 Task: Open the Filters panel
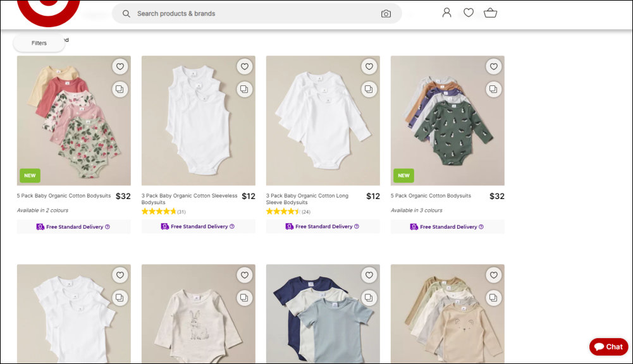[39, 43]
